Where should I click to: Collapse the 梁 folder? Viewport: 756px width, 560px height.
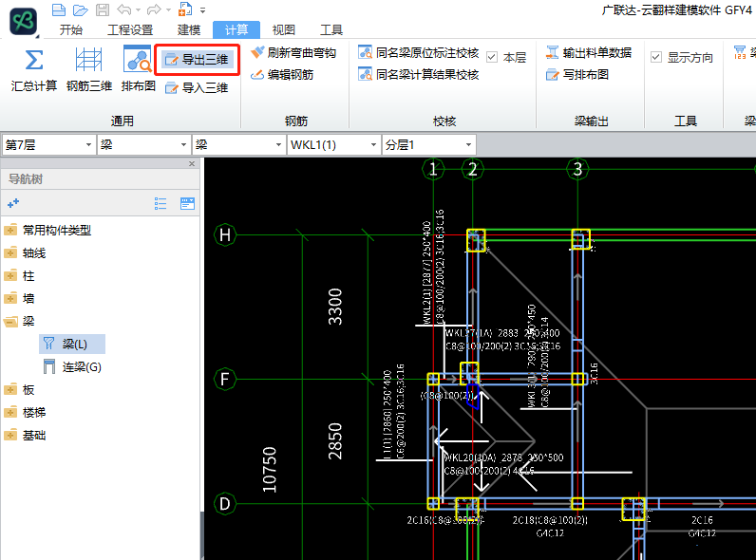point(10,322)
